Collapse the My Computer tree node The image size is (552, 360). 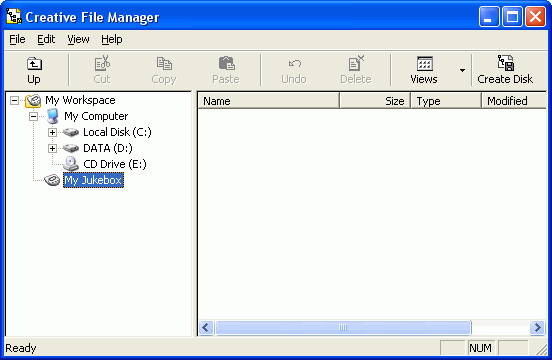[x=33, y=116]
